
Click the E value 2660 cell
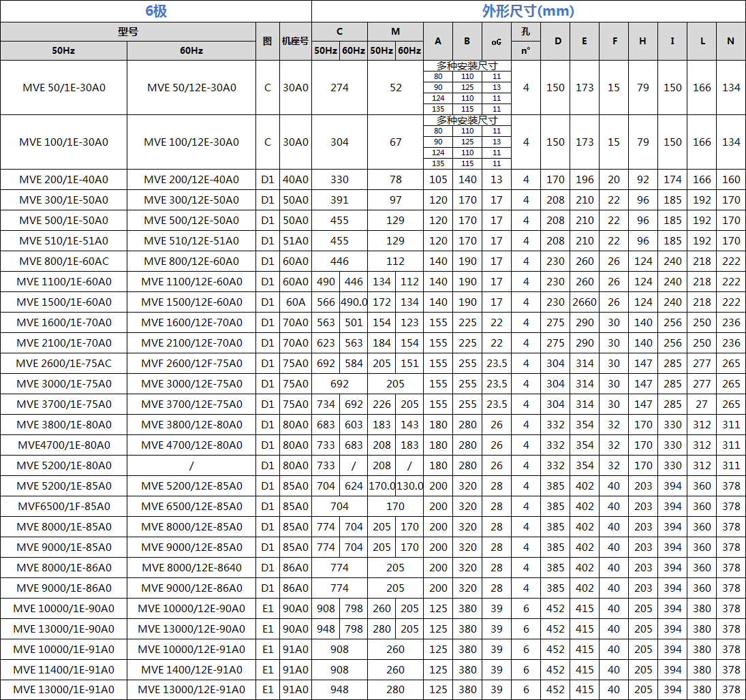click(x=585, y=302)
